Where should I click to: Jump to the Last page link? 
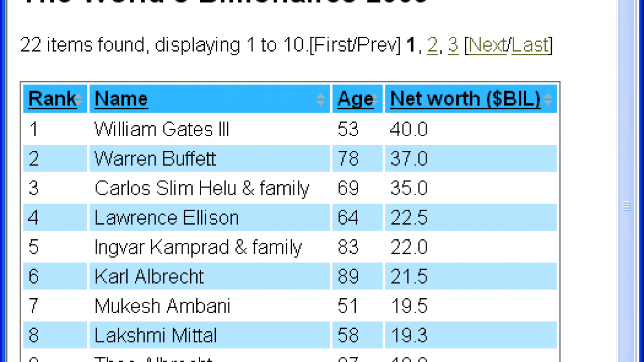coord(530,45)
